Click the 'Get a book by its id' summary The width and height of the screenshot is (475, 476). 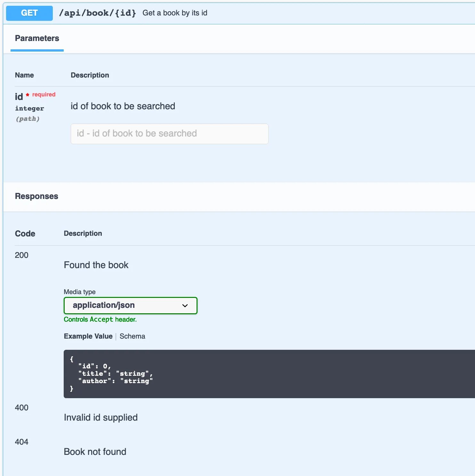(x=175, y=13)
